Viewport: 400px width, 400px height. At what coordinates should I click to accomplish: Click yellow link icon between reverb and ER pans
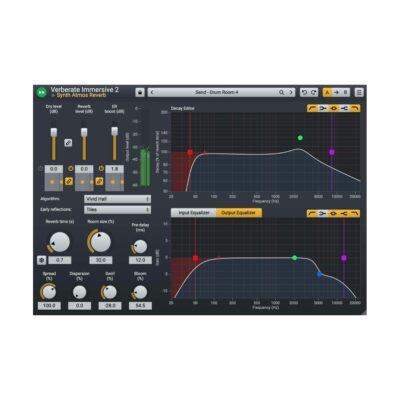[99, 181]
